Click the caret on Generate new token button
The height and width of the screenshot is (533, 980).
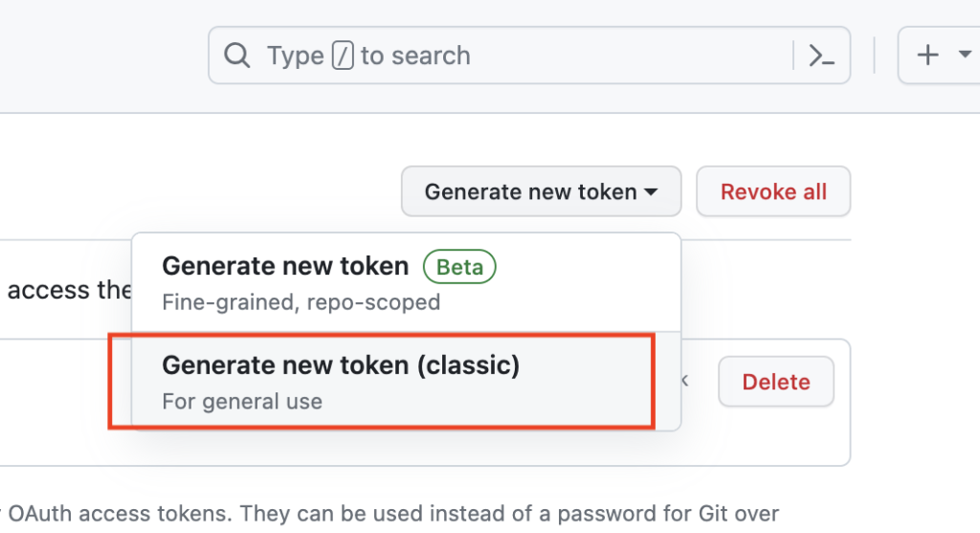pyautogui.click(x=651, y=191)
